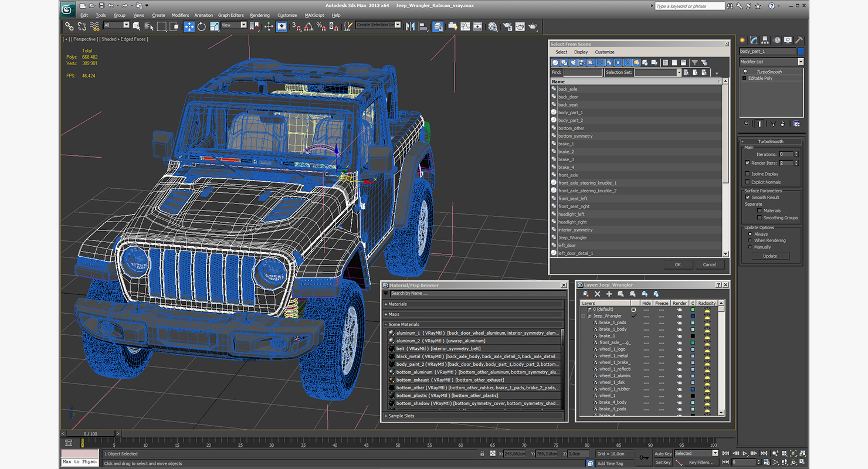Open the Utilities command panel

tap(799, 40)
